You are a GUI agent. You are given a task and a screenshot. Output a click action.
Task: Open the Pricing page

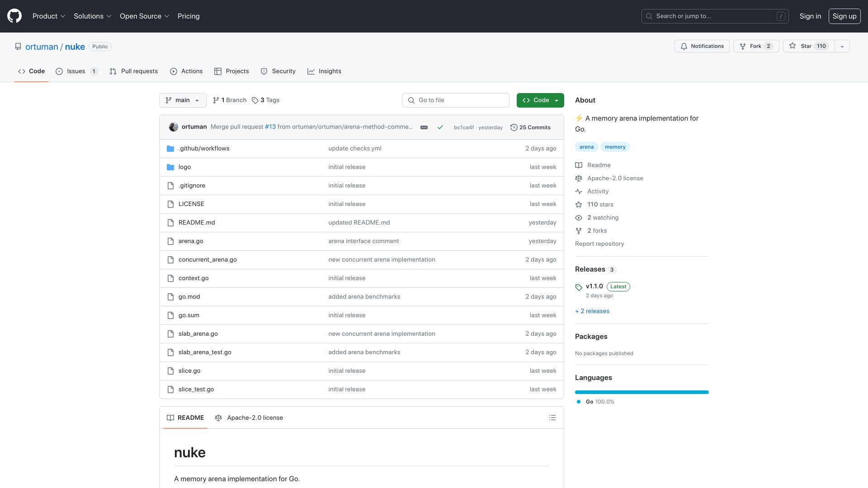click(x=189, y=16)
